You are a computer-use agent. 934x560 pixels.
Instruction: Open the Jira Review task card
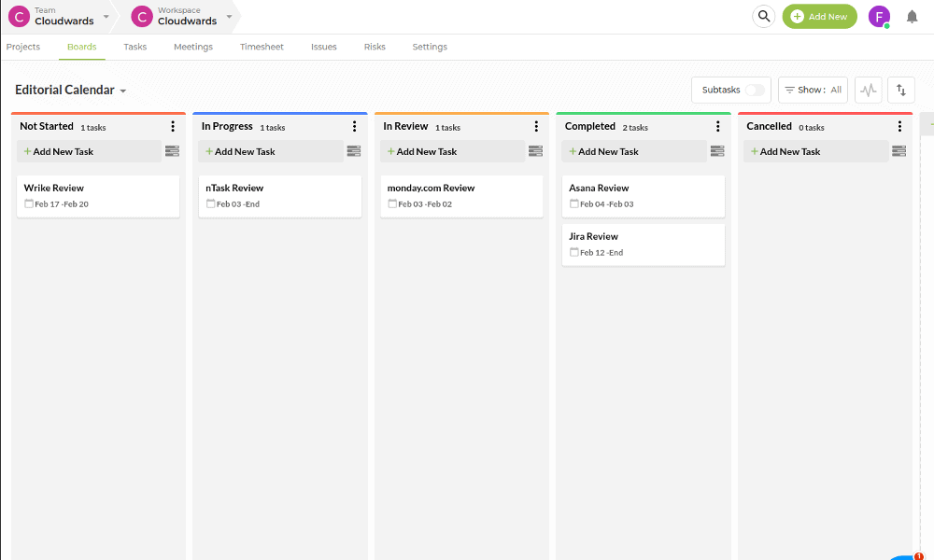coord(644,245)
